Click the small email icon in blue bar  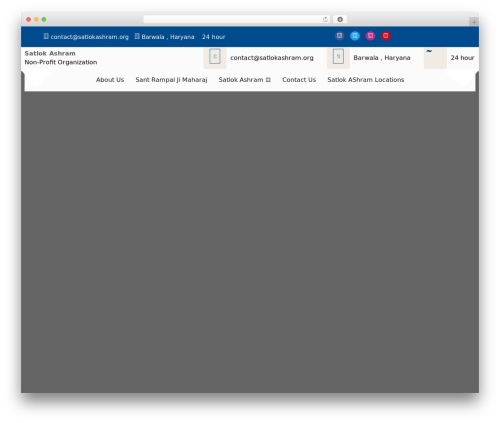coord(46,36)
